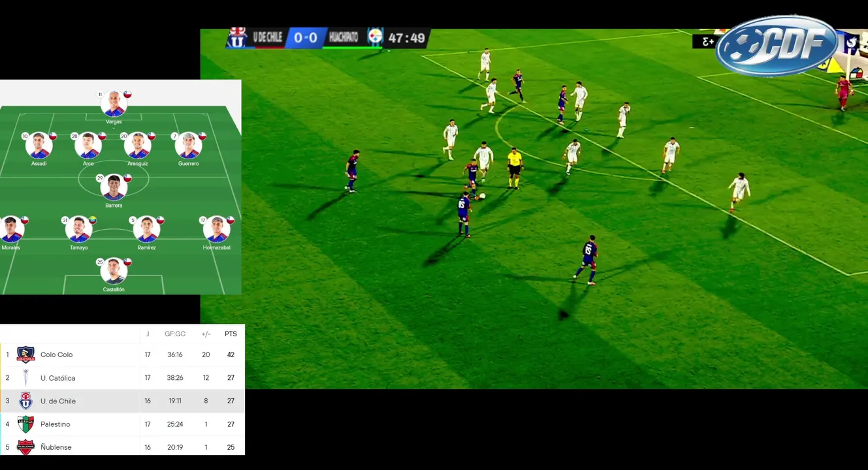Click the number 25 badge on Castellón
This screenshot has height=470, width=868.
point(100,262)
